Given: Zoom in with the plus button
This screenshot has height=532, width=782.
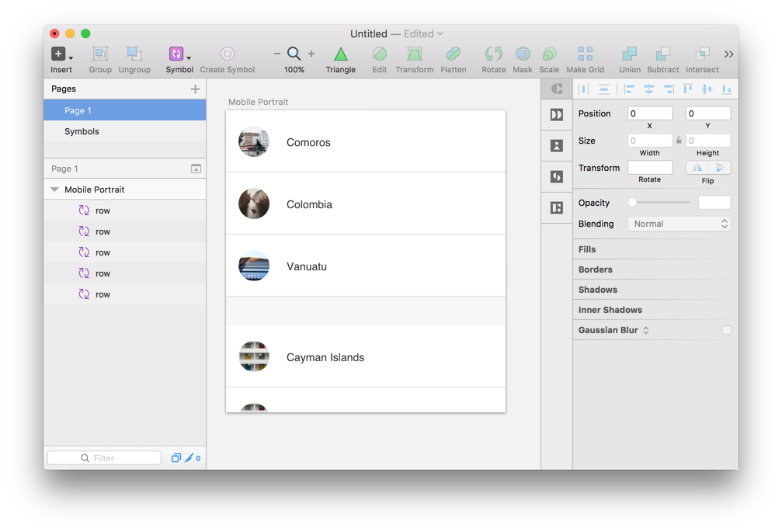Looking at the screenshot, I should tap(311, 54).
